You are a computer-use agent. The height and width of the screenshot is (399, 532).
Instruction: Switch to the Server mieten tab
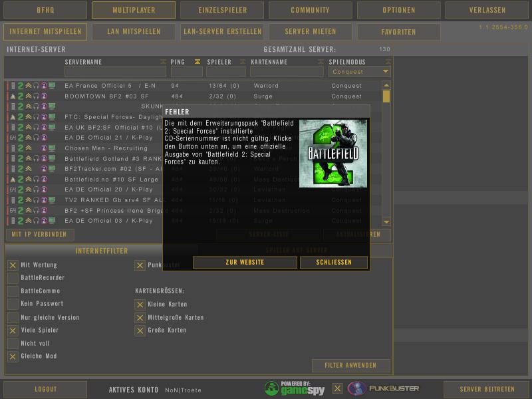pos(310,31)
